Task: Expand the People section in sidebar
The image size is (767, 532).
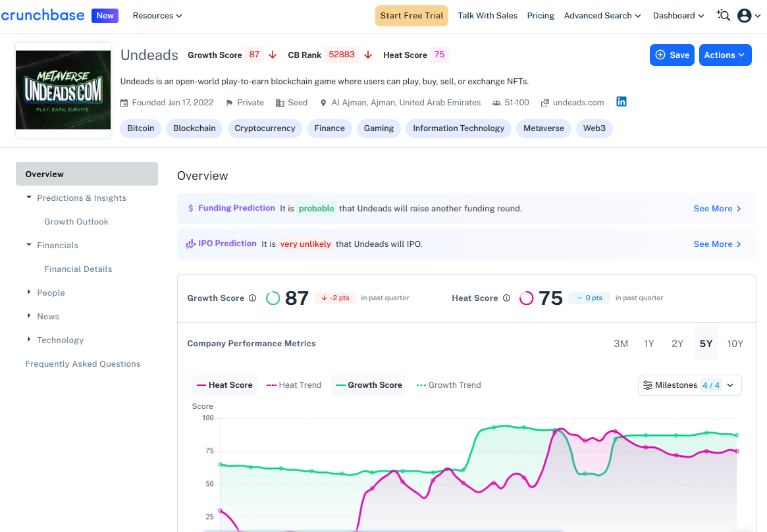Action: [x=51, y=293]
